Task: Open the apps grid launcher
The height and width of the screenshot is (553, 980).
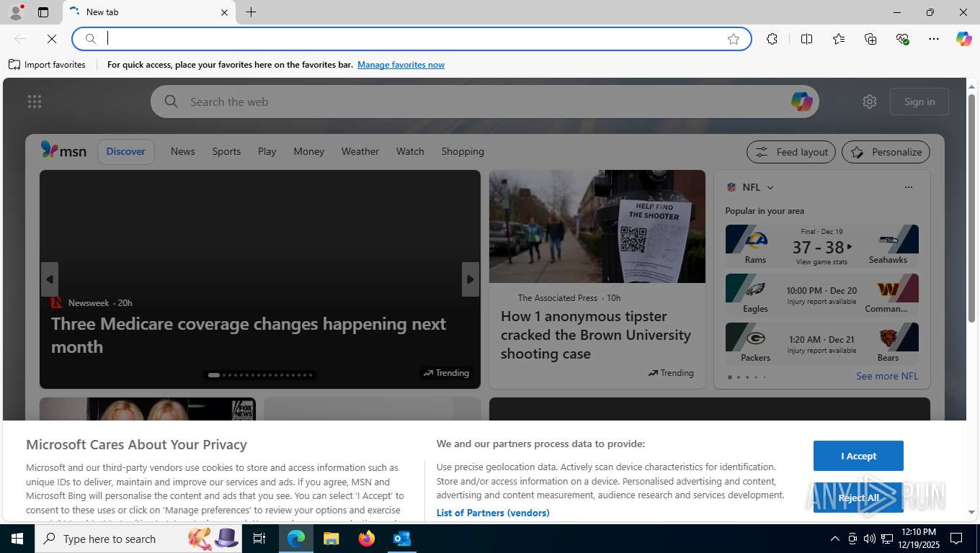Action: (x=35, y=102)
